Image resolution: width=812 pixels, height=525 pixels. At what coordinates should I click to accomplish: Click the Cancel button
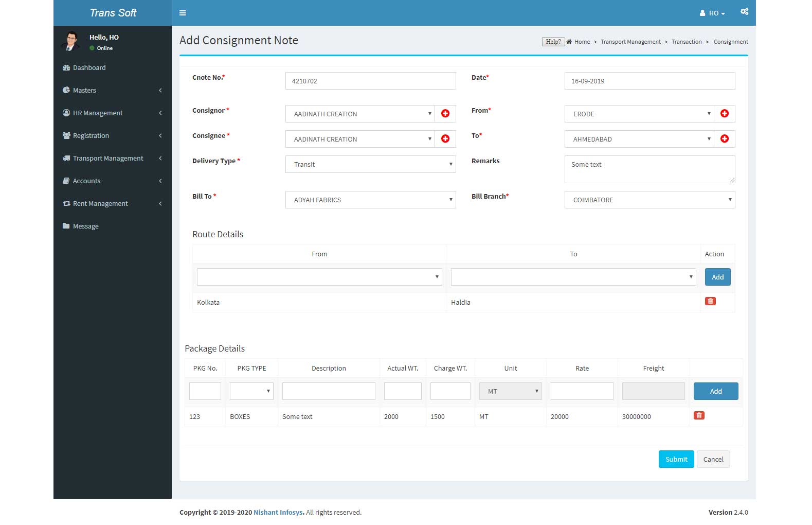coord(713,459)
